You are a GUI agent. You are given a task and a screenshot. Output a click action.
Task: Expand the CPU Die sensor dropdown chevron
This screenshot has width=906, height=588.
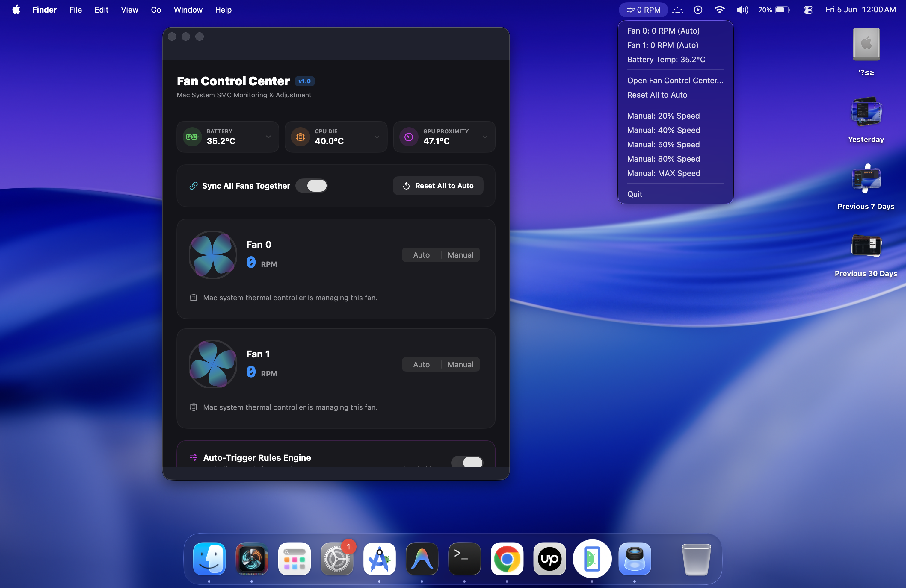[x=377, y=137]
